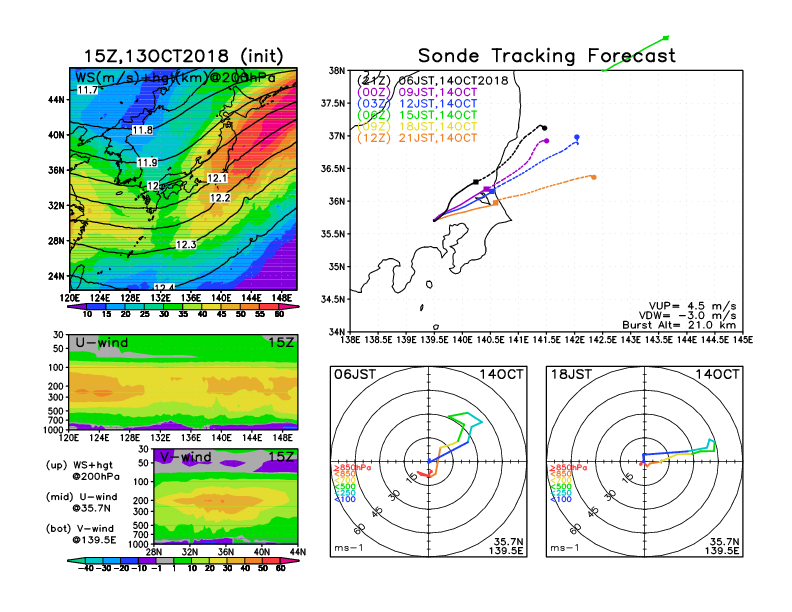792x612 pixels.
Task: Click the 11.7 height contour label
Action: (x=87, y=90)
